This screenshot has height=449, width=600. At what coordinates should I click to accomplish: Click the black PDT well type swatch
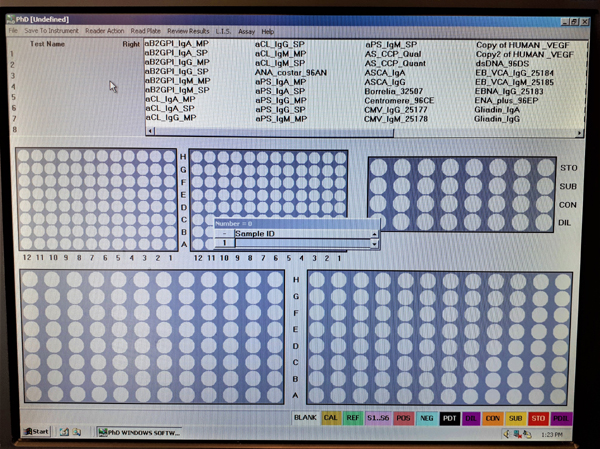tap(449, 417)
